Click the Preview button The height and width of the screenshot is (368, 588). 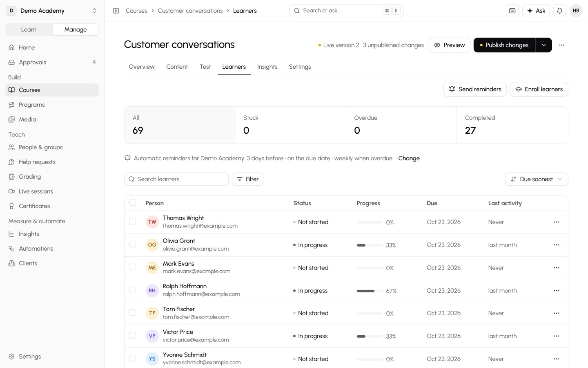[x=449, y=45]
